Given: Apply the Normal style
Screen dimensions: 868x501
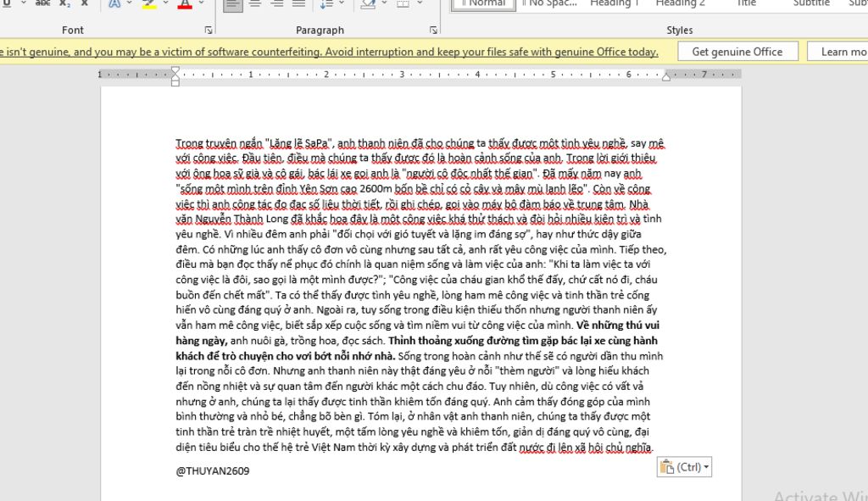Looking at the screenshot, I should (x=484, y=4).
